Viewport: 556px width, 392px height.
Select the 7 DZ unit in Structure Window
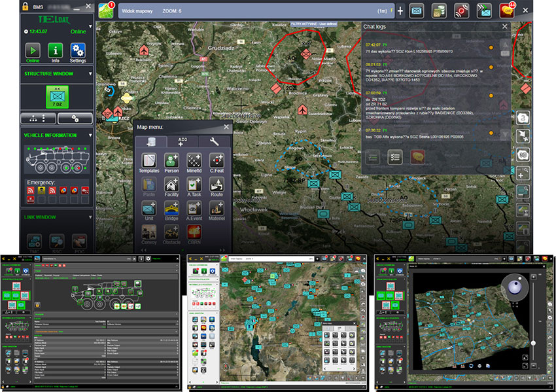coord(57,96)
